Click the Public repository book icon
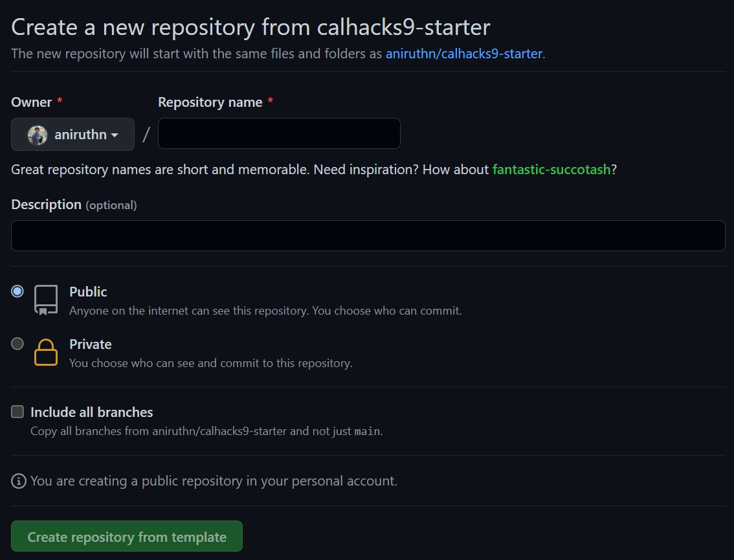734x560 pixels. pyautogui.click(x=45, y=299)
